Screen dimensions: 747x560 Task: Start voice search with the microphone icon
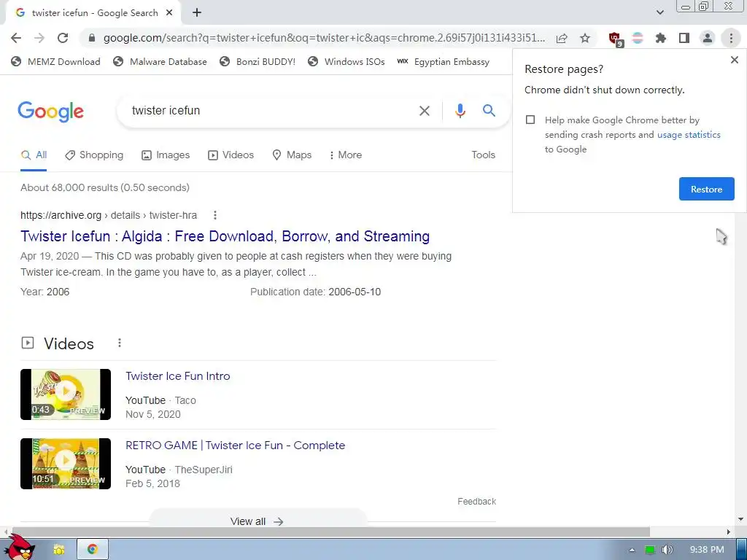[460, 111]
